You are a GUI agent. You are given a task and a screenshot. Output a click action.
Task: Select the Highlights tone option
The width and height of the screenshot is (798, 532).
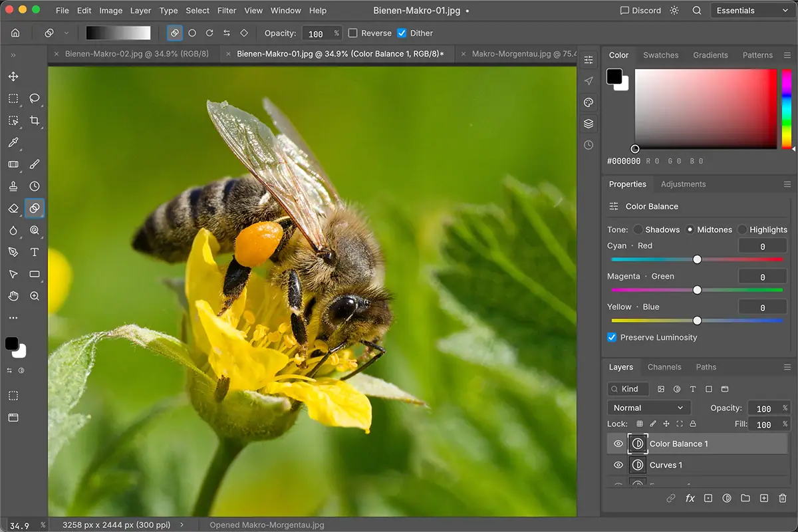click(742, 229)
